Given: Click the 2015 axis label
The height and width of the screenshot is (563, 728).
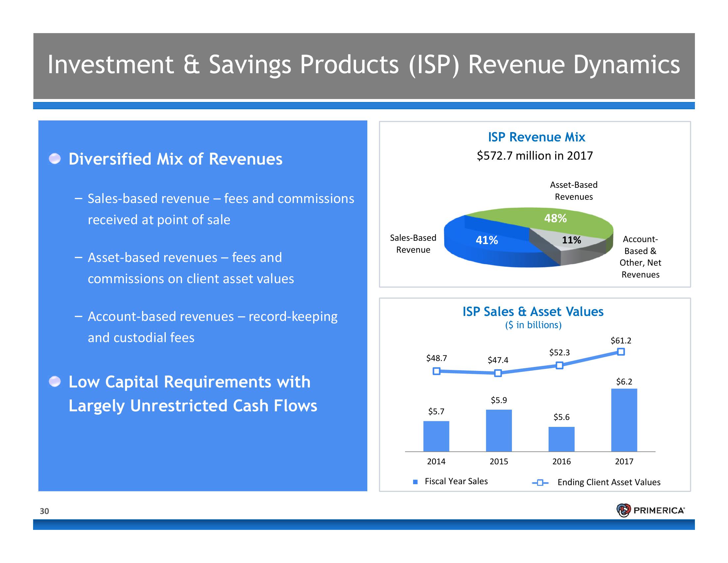Looking at the screenshot, I should pos(499,462).
